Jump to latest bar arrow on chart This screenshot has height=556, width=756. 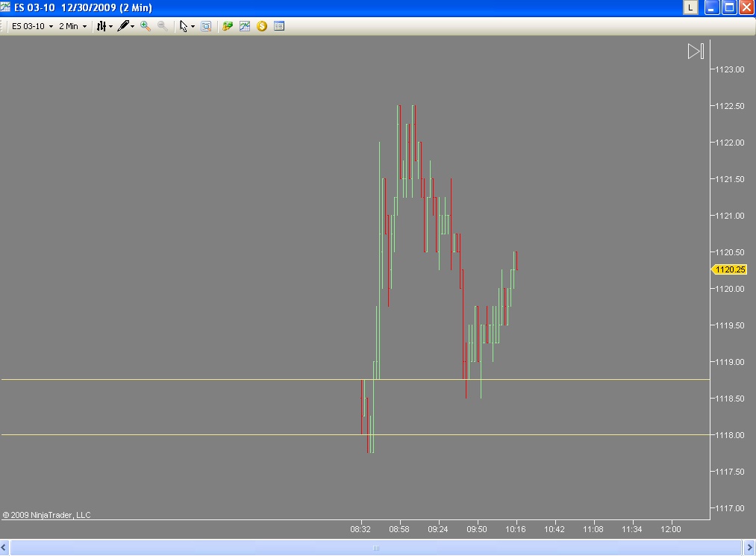pyautogui.click(x=696, y=51)
